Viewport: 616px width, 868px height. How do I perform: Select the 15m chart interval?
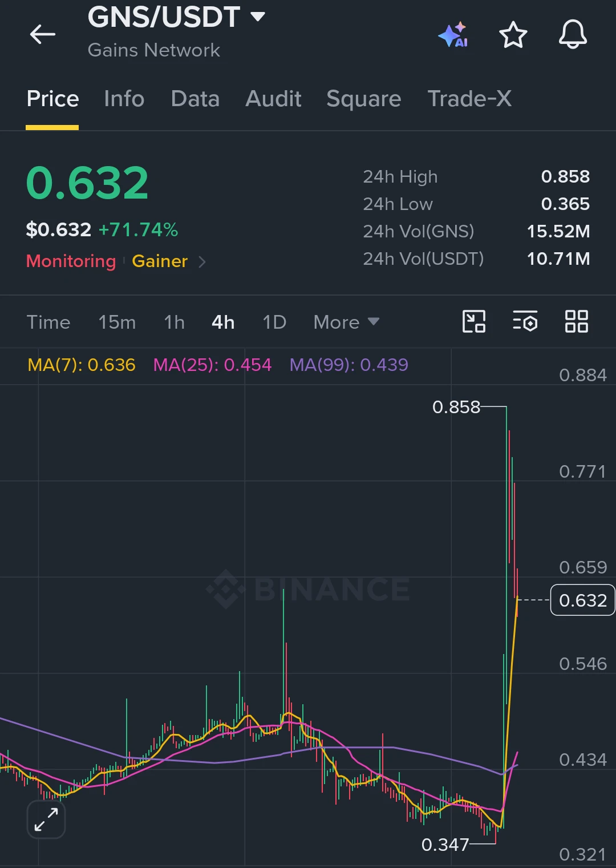point(117,322)
